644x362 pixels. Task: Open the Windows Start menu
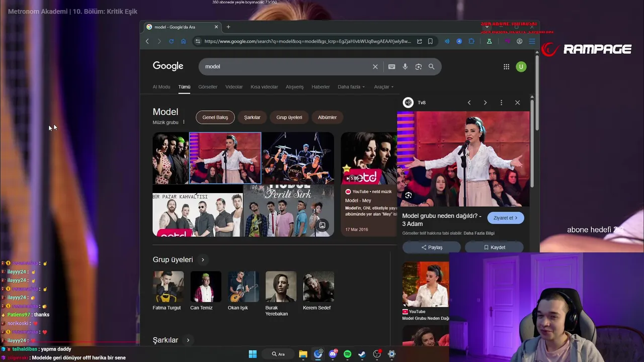pyautogui.click(x=253, y=354)
